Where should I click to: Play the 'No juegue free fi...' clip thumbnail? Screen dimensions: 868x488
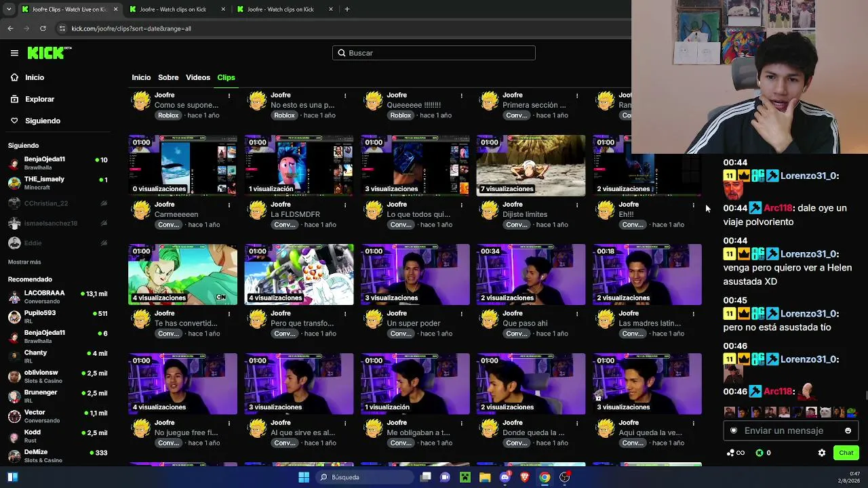pos(183,384)
